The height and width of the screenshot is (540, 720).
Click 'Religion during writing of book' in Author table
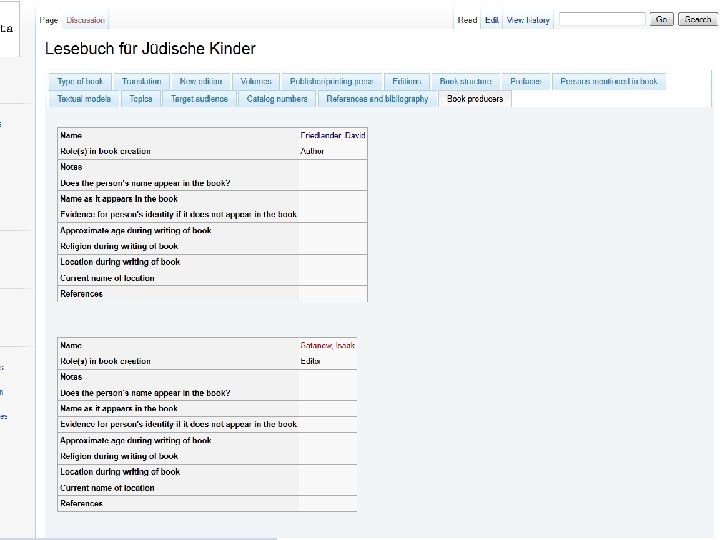point(119,246)
